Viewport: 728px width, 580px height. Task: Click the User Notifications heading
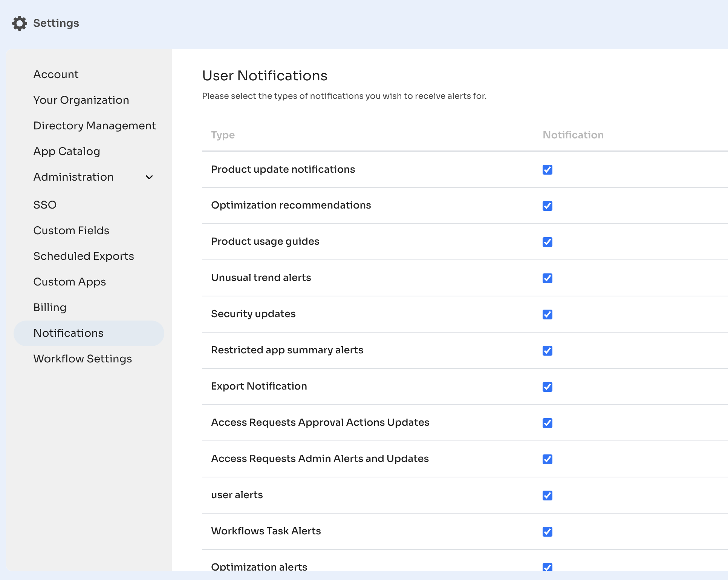[x=265, y=76]
